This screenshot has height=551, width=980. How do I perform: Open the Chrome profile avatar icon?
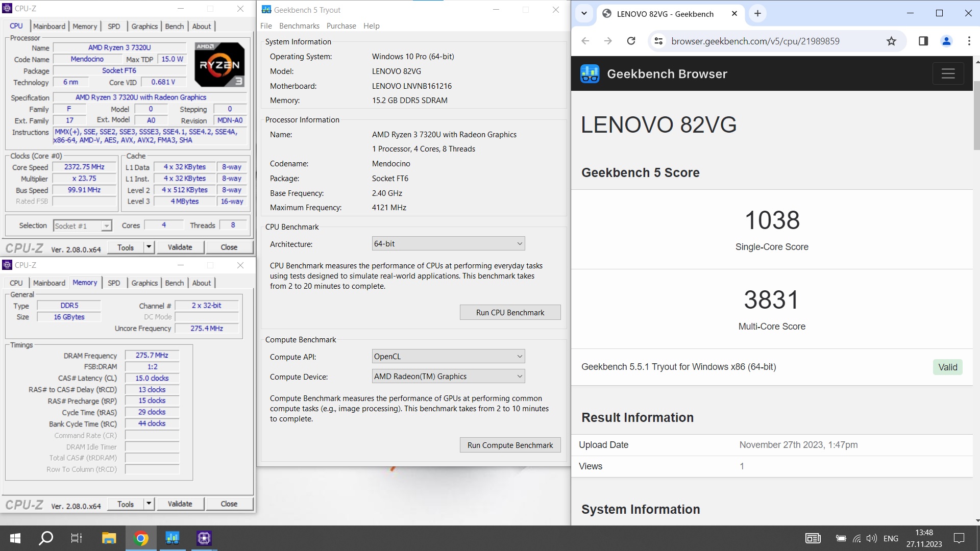[946, 41]
